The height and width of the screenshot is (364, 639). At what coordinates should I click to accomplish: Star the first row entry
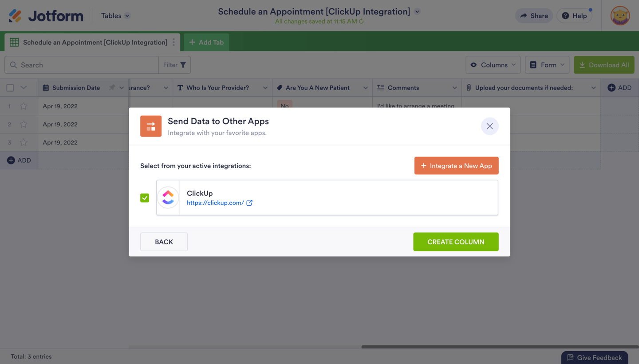click(24, 106)
